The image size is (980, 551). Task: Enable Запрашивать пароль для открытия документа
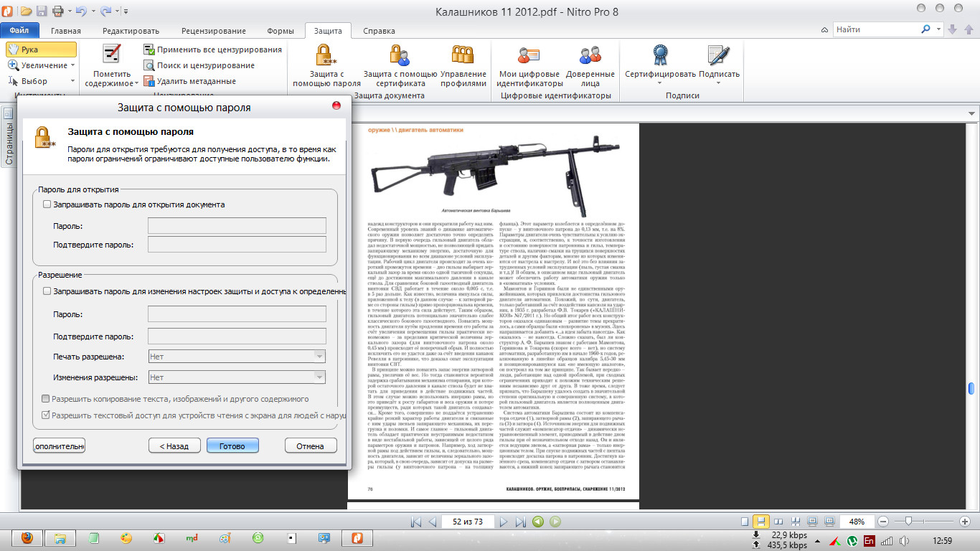(47, 204)
